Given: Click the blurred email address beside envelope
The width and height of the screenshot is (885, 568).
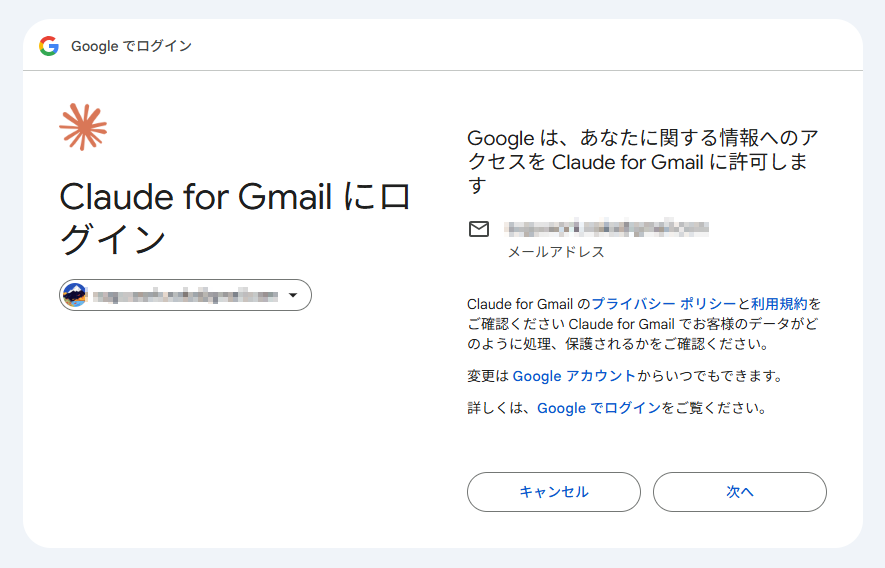Looking at the screenshot, I should click(x=607, y=228).
